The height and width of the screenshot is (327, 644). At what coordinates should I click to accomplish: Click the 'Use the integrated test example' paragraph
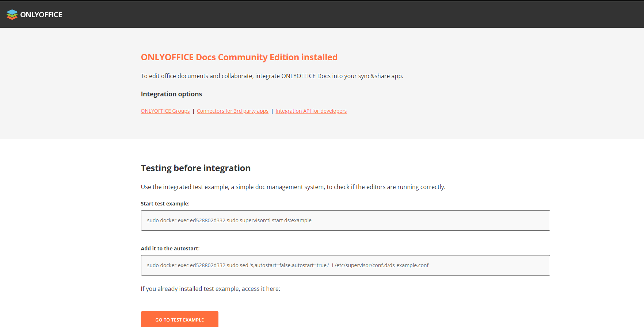pos(293,187)
